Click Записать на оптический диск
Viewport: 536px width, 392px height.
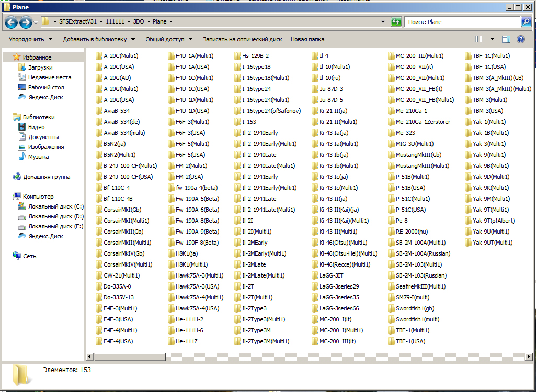(242, 39)
